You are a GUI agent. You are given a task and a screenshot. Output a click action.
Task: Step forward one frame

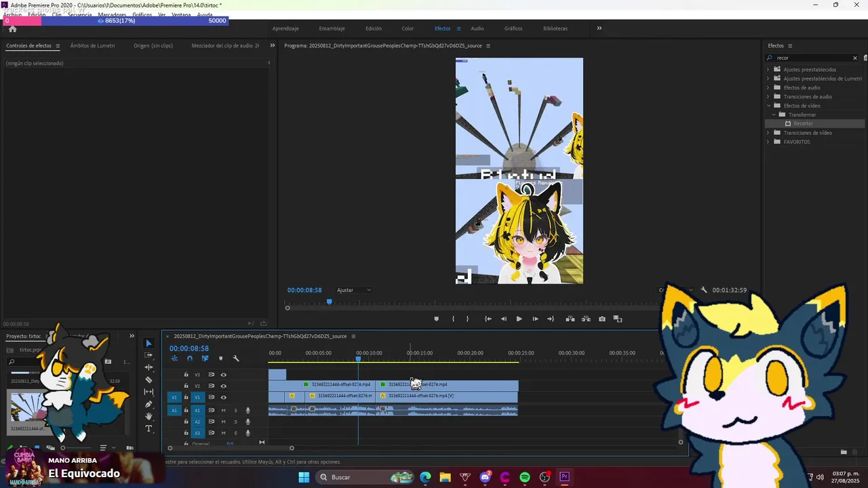pos(535,319)
